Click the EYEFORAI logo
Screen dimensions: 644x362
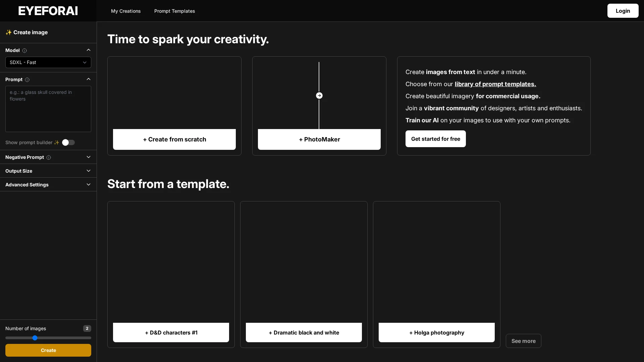coord(48,11)
